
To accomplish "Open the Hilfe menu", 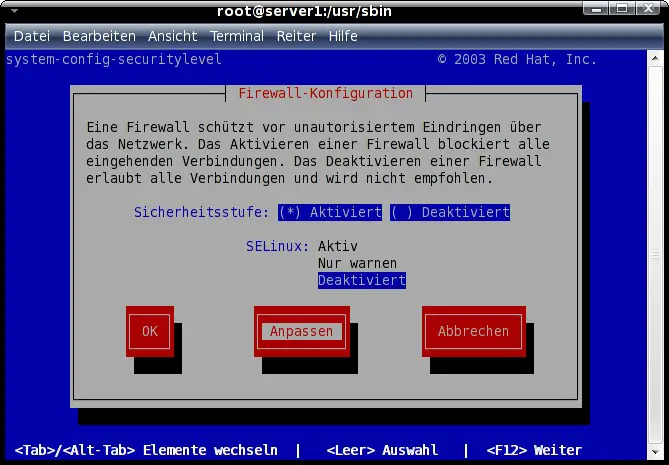I will 343,36.
